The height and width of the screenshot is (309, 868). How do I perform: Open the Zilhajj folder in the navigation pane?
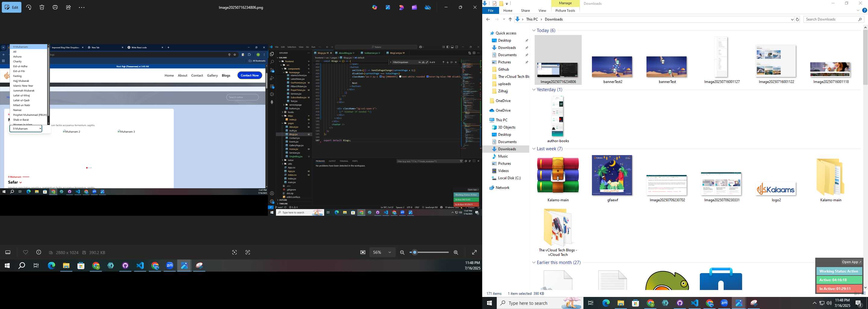(503, 91)
